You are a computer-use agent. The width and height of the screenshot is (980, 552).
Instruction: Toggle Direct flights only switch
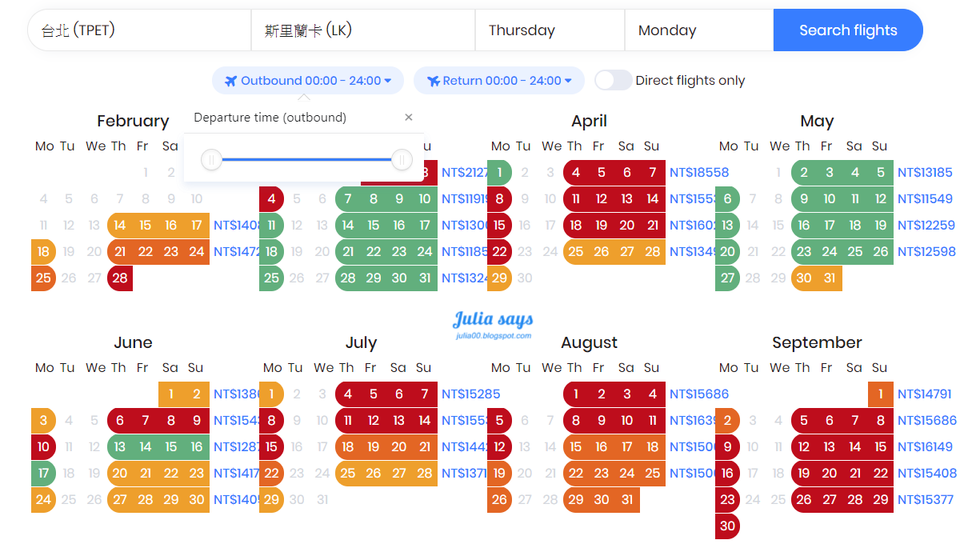tap(614, 80)
